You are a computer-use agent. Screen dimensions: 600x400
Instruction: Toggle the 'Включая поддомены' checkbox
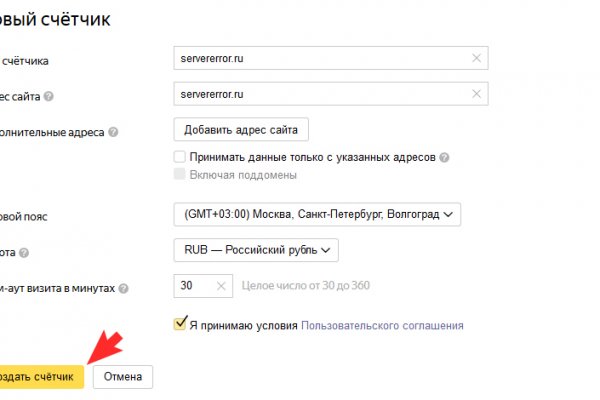pos(180,175)
